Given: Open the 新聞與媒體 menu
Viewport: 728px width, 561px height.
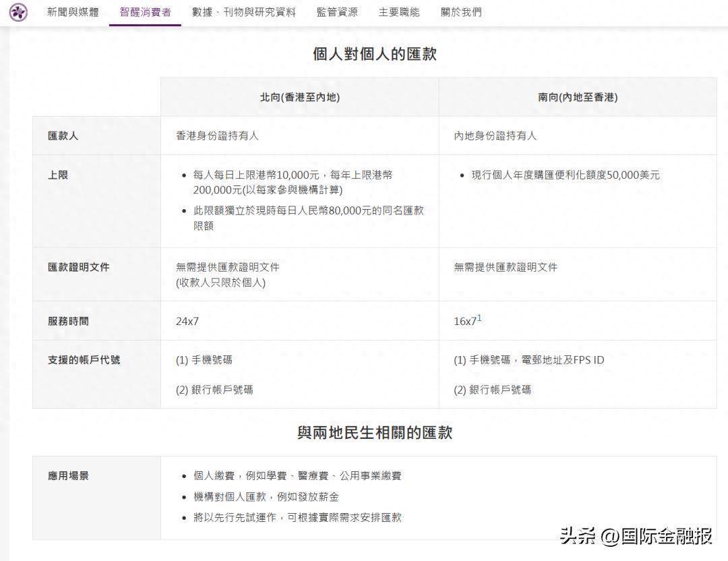Looking at the screenshot, I should click(71, 11).
